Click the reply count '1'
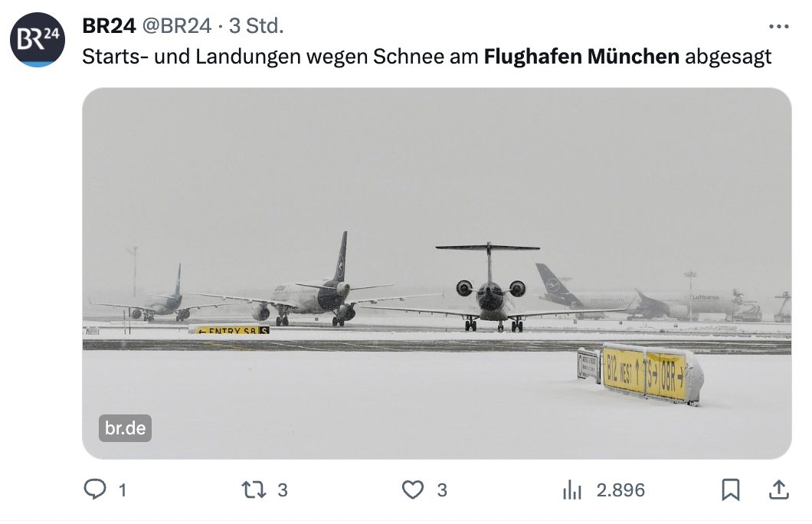812x524 pixels. coord(122,490)
